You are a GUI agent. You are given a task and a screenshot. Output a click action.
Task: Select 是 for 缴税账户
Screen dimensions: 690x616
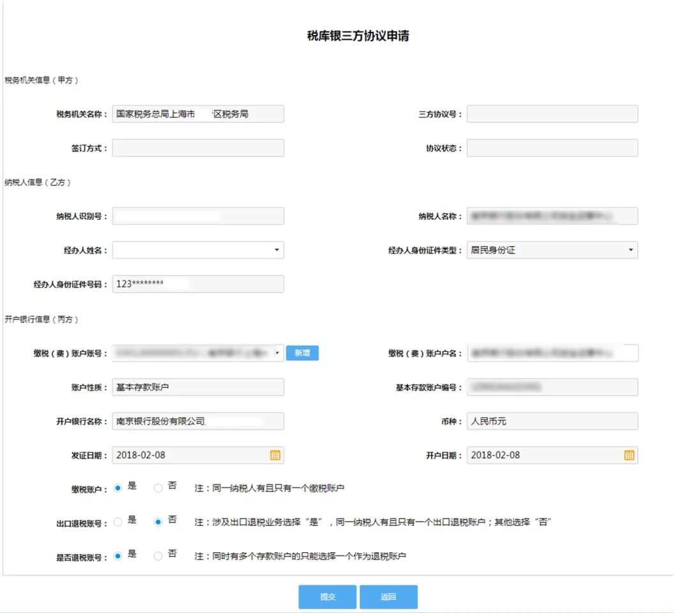coord(118,488)
